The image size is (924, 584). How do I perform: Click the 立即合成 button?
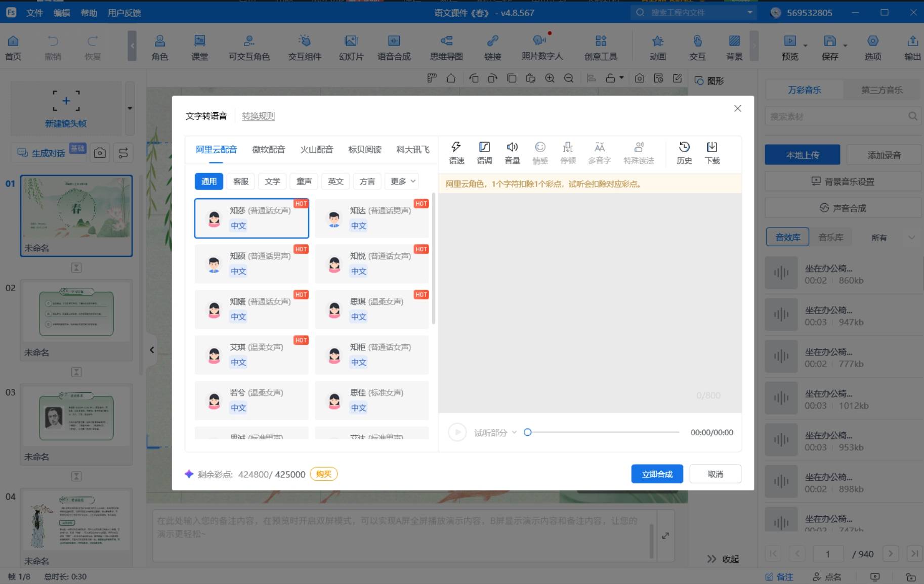(x=657, y=474)
